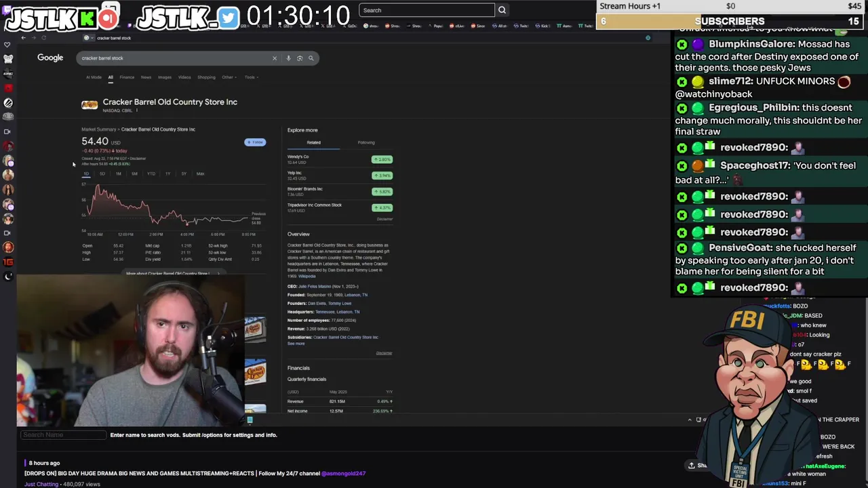
Task: Select the 5D chart range
Action: tap(102, 174)
